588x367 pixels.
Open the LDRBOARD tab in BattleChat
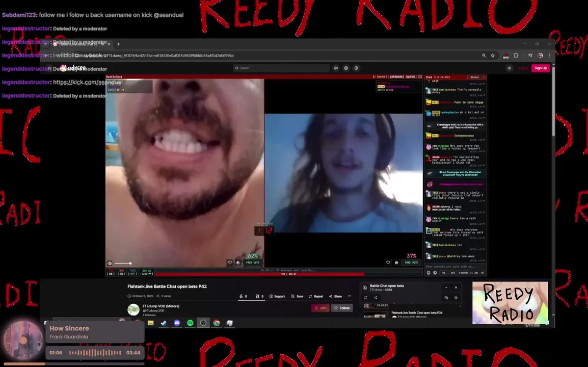pyautogui.click(x=395, y=77)
